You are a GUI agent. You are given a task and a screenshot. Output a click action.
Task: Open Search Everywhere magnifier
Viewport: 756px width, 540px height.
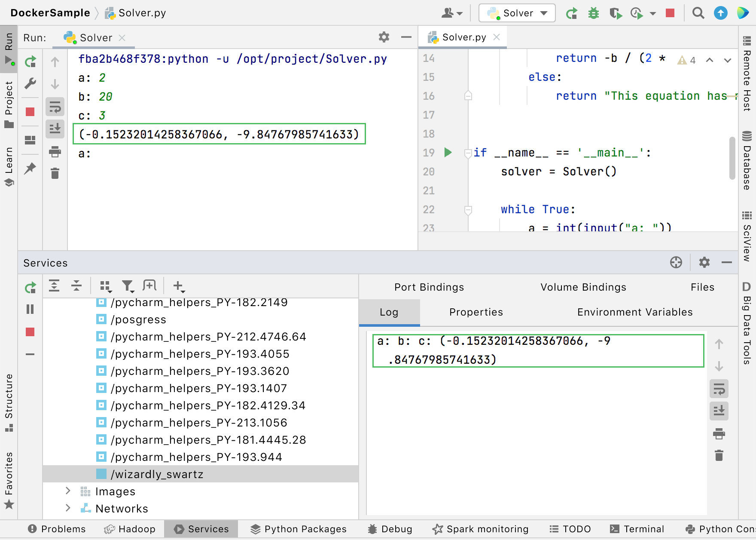coord(698,13)
